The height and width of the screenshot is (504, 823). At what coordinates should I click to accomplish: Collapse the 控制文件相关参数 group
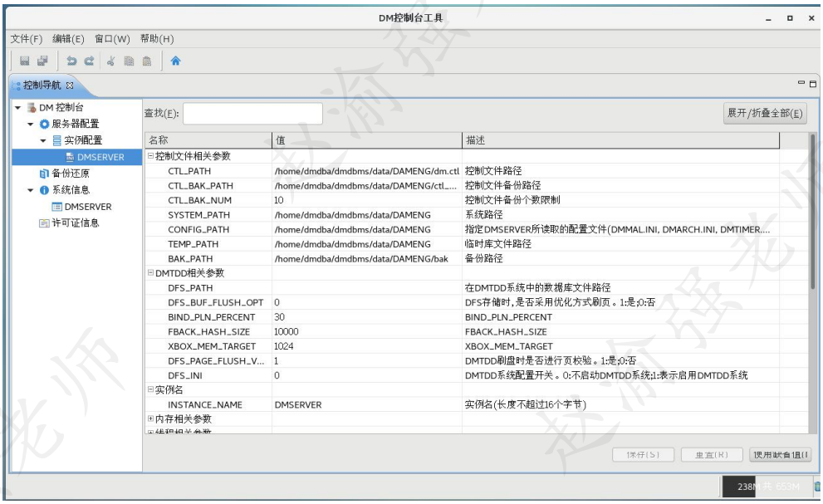tap(150, 156)
